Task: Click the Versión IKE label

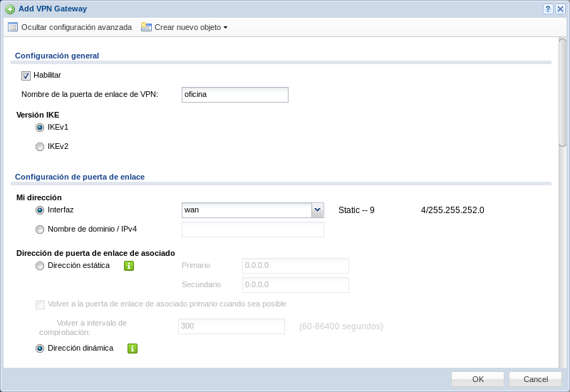Action: point(38,115)
